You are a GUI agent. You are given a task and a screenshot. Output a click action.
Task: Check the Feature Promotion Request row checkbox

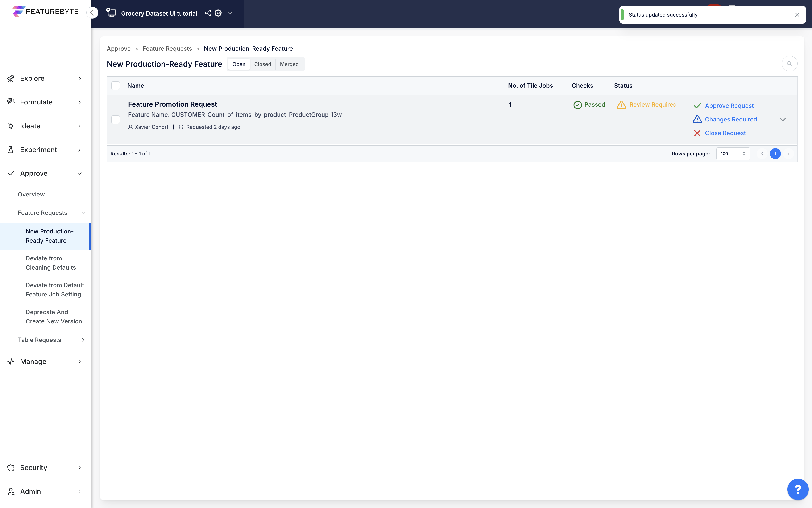point(116,120)
